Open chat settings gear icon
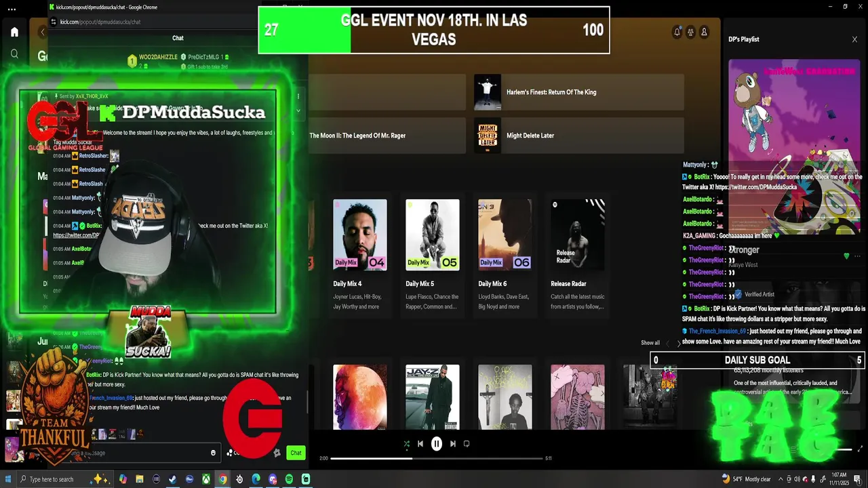The width and height of the screenshot is (868, 488). pyautogui.click(x=277, y=453)
